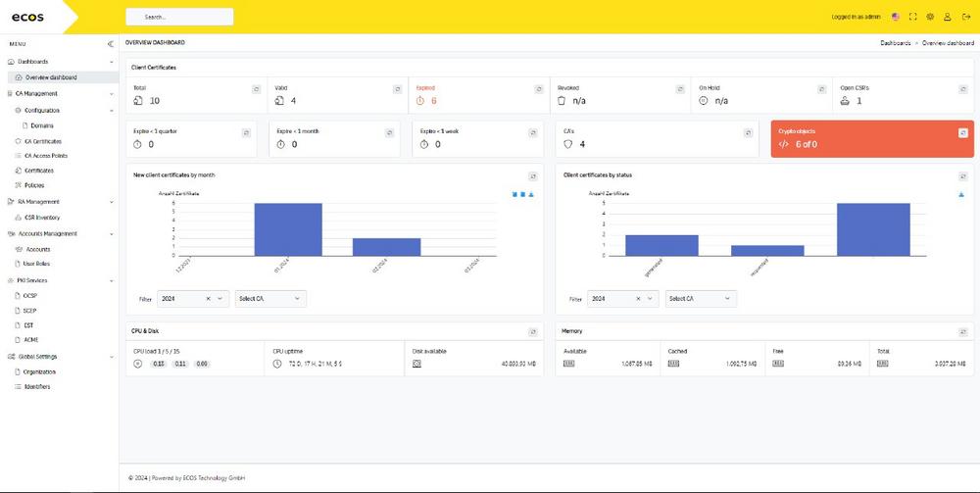Image resolution: width=980 pixels, height=493 pixels.
Task: Refresh the Expired certificates card
Action: pyautogui.click(x=539, y=88)
